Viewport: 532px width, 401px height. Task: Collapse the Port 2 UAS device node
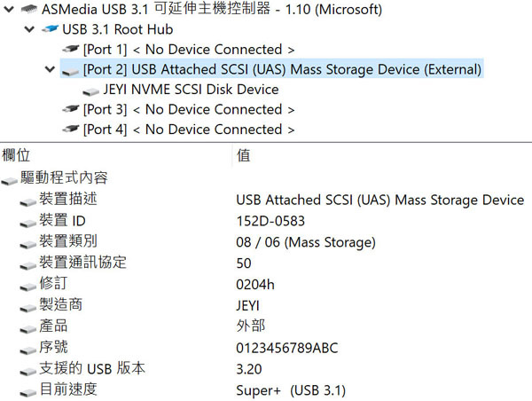pyautogui.click(x=50, y=69)
